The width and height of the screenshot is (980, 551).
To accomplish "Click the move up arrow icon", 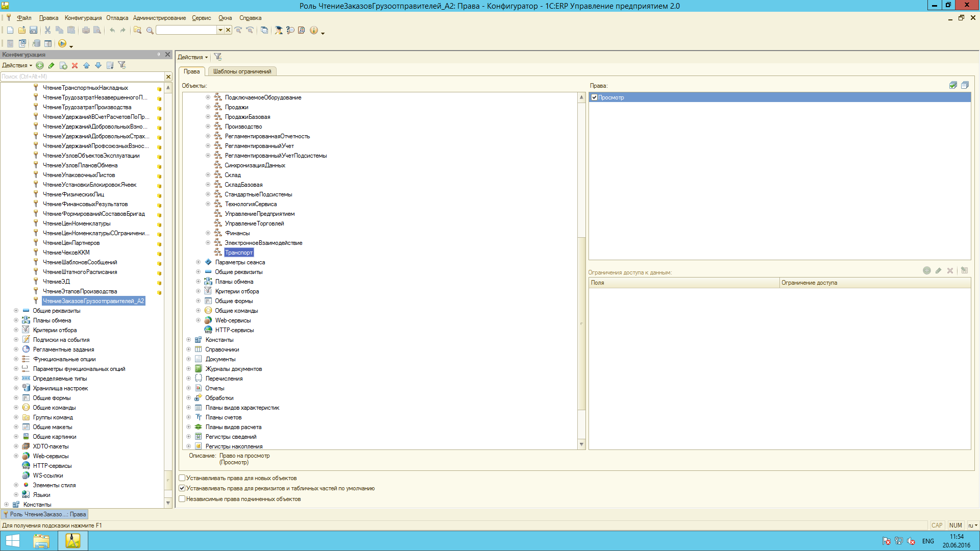I will [x=86, y=65].
